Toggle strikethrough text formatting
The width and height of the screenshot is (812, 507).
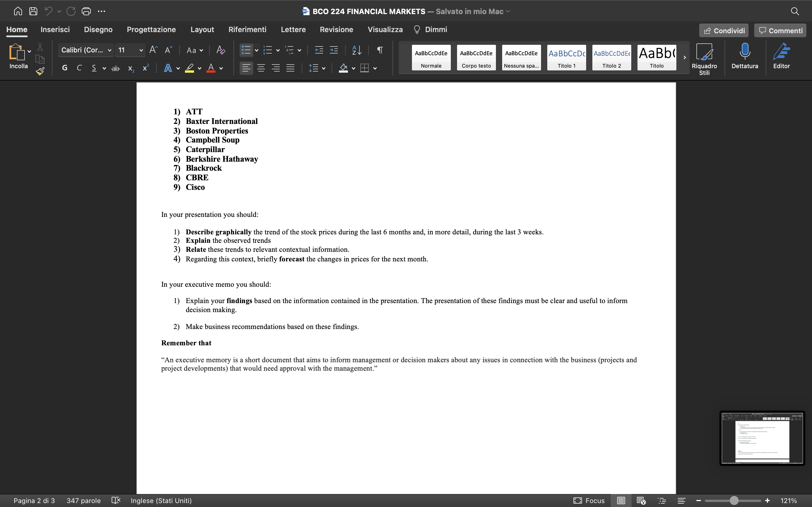115,68
